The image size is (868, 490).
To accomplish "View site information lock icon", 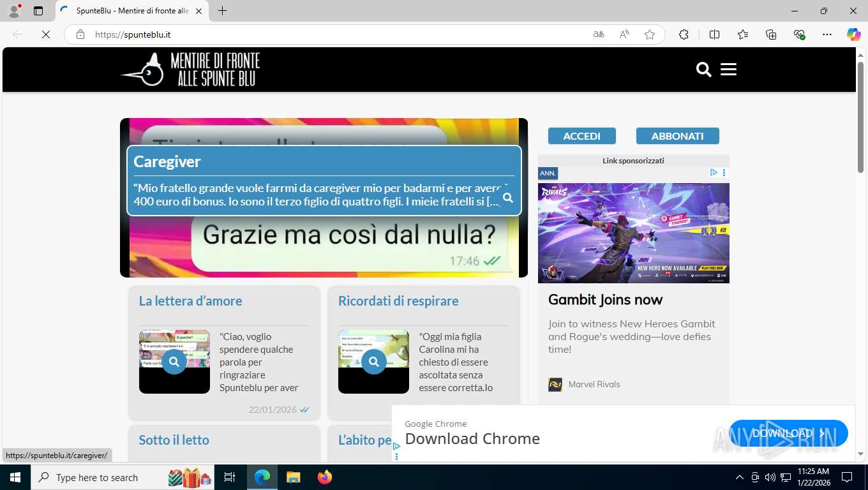I will 80,34.
